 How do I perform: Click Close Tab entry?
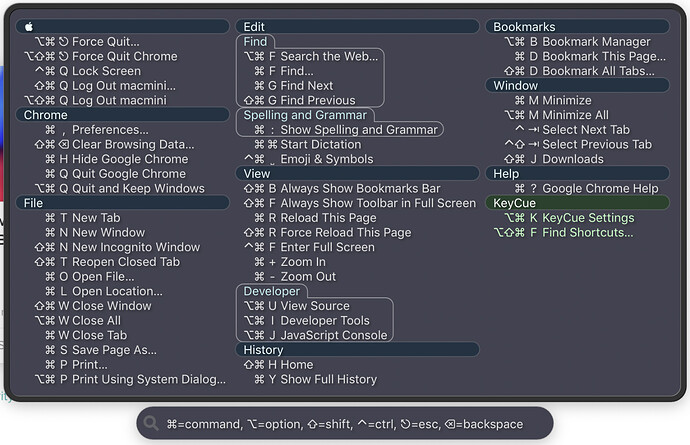point(86,335)
